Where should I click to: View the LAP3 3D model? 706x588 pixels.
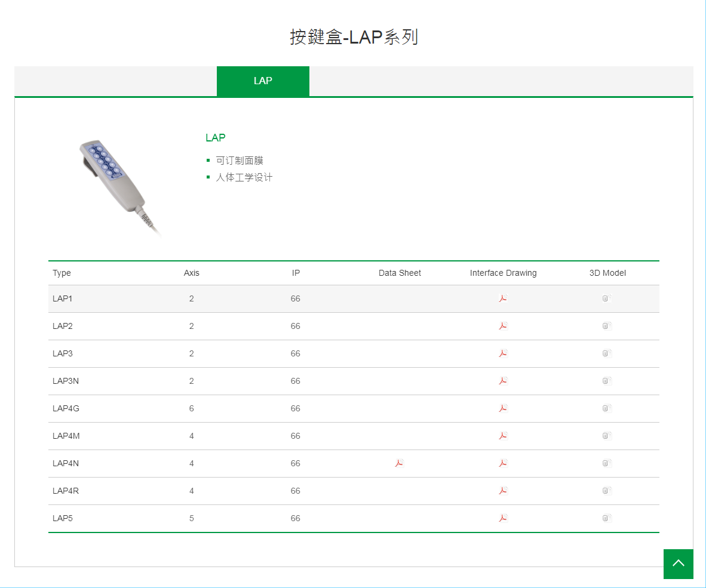click(606, 353)
